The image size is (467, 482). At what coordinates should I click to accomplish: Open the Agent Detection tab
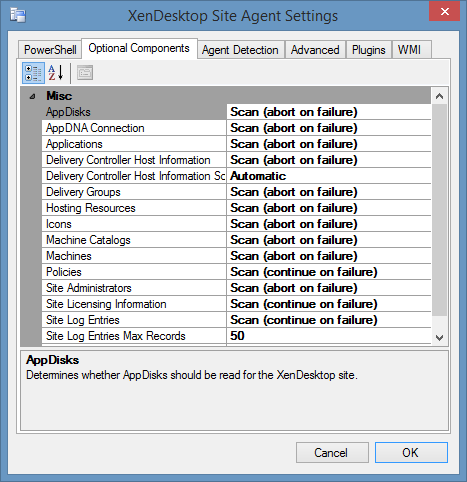[x=240, y=50]
